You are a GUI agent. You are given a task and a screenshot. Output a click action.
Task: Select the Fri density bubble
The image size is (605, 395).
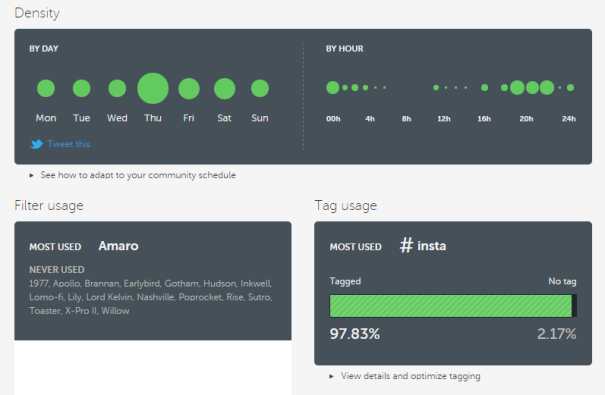click(x=189, y=88)
